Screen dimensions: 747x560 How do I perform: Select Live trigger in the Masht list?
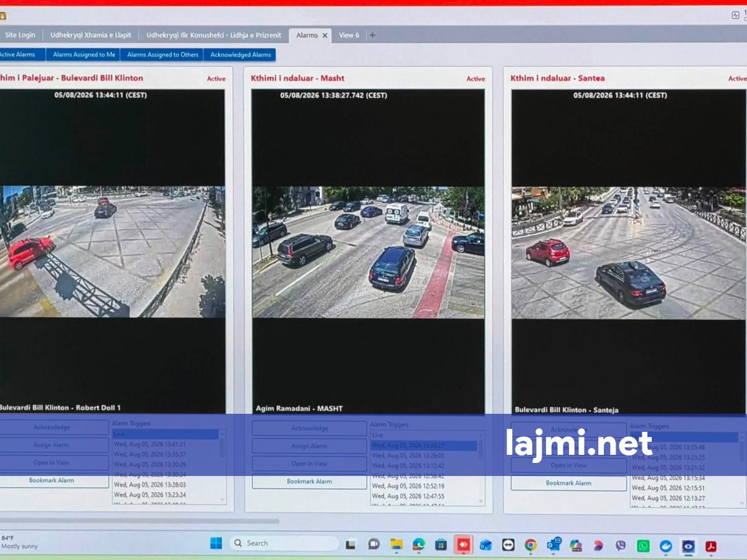coord(424,436)
